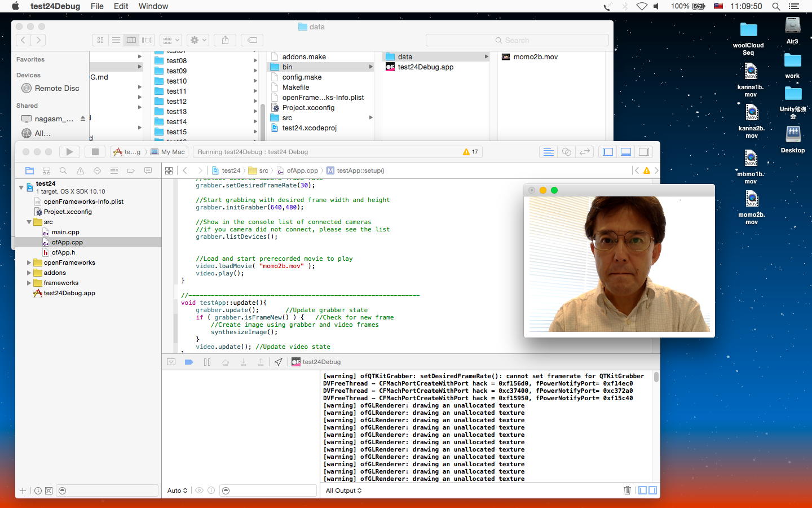Stop the running test24Debug app in Xcode
Viewport: 812px width, 508px height.
coord(95,152)
